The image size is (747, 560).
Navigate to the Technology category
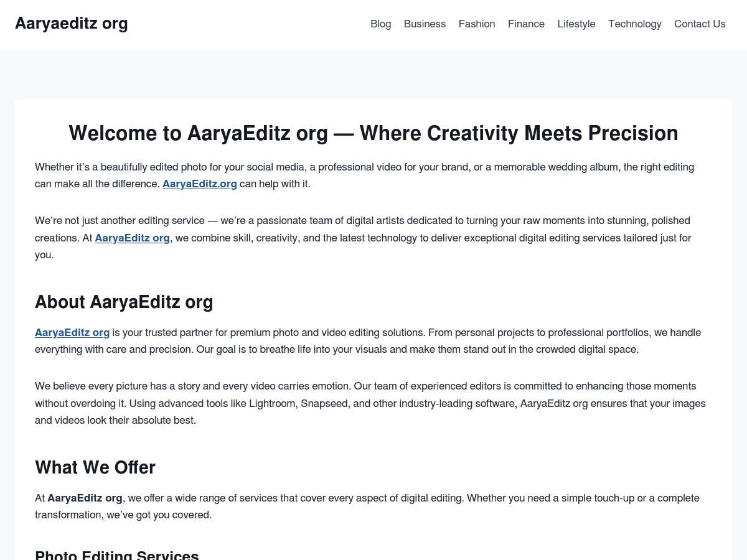(x=634, y=24)
